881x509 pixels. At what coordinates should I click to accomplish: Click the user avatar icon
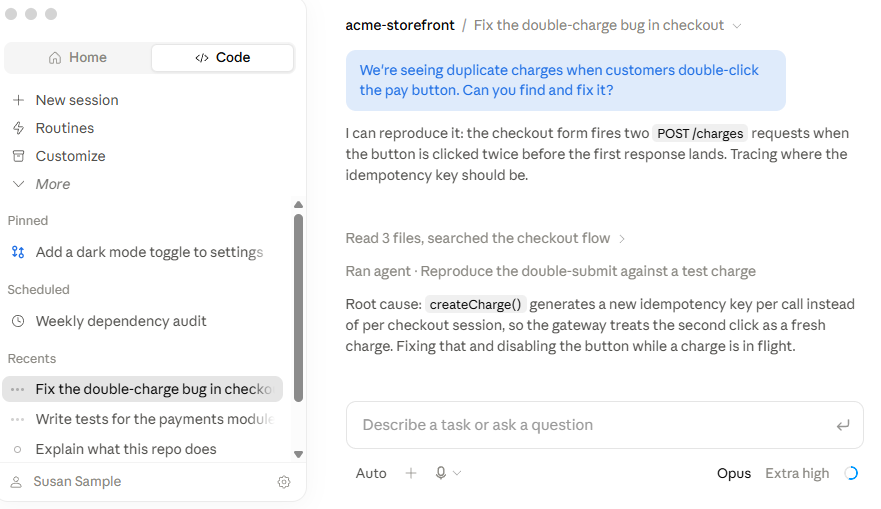pos(16,482)
